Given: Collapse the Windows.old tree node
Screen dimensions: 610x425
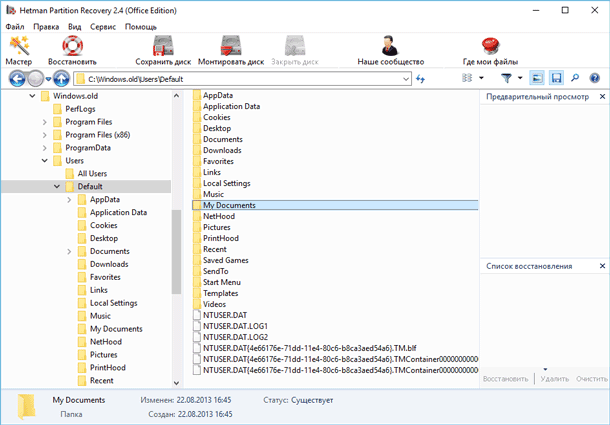Looking at the screenshot, I should [32, 96].
